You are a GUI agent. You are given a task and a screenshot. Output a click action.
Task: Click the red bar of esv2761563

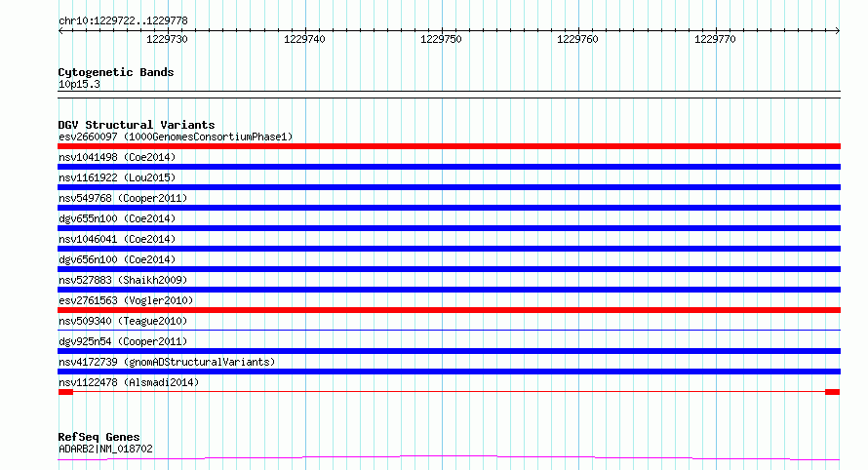[449, 310]
